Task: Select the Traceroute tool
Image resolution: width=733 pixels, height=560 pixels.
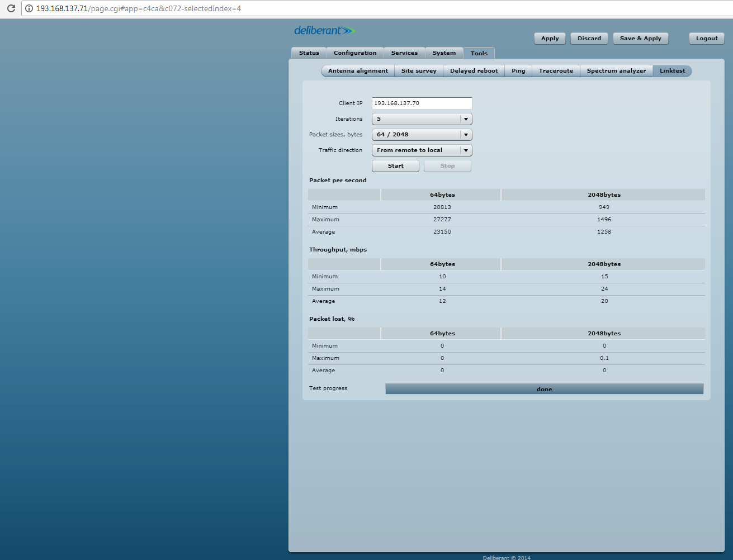Action: click(x=556, y=71)
